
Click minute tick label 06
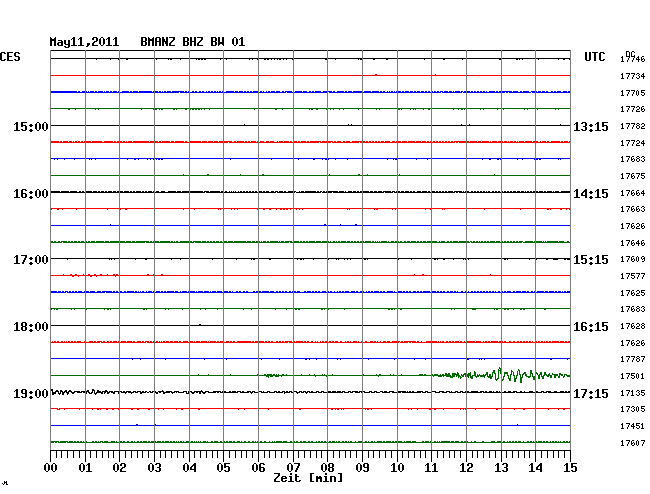point(258,468)
